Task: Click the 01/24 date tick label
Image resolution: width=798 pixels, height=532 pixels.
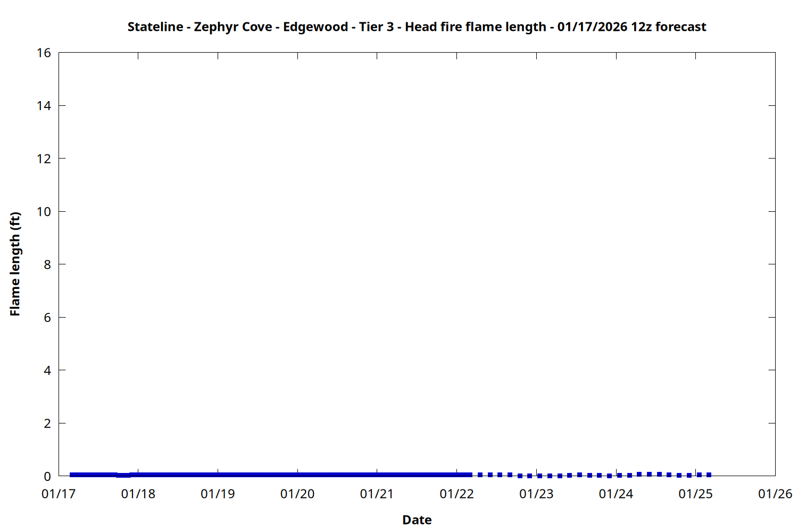Action: [616, 494]
